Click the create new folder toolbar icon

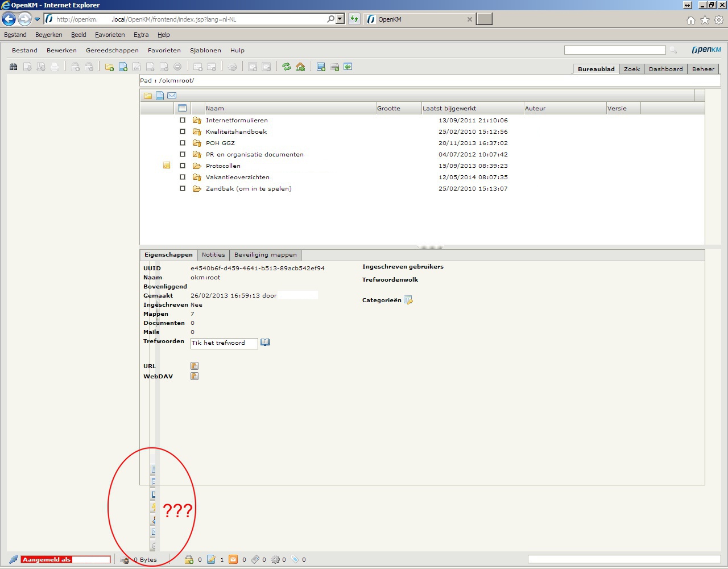point(109,67)
